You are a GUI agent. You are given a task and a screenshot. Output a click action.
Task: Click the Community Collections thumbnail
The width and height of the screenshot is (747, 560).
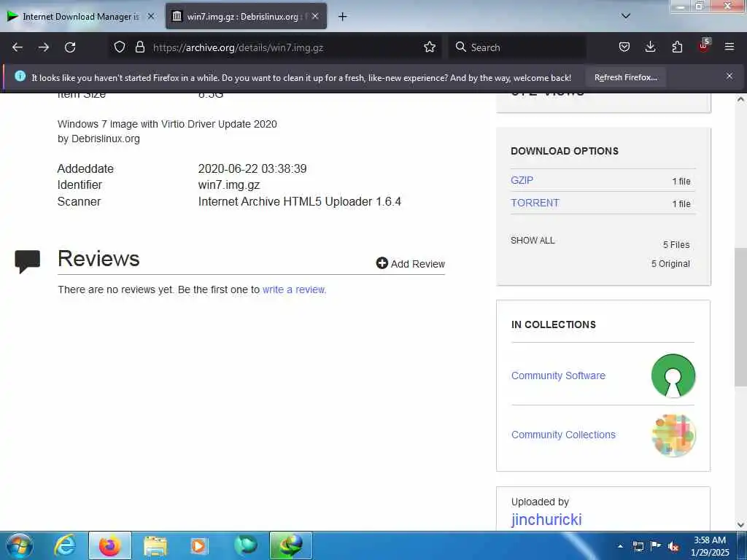tap(673, 435)
